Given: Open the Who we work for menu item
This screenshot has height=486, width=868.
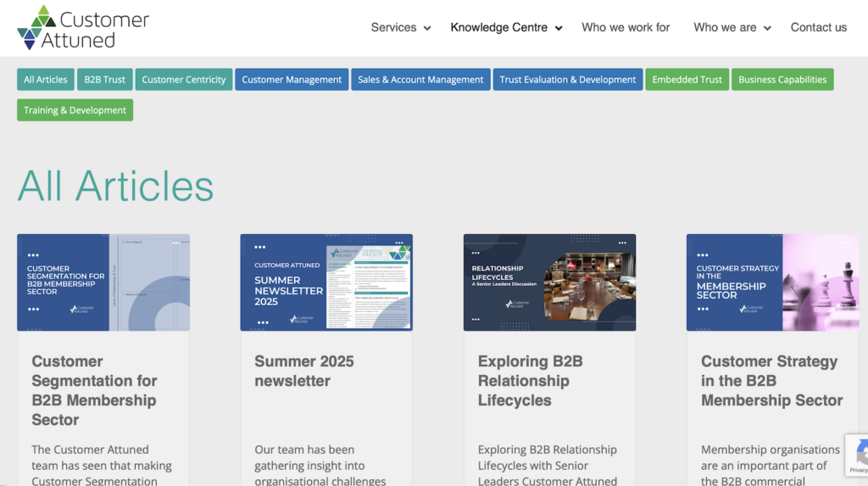Looking at the screenshot, I should coord(626,28).
